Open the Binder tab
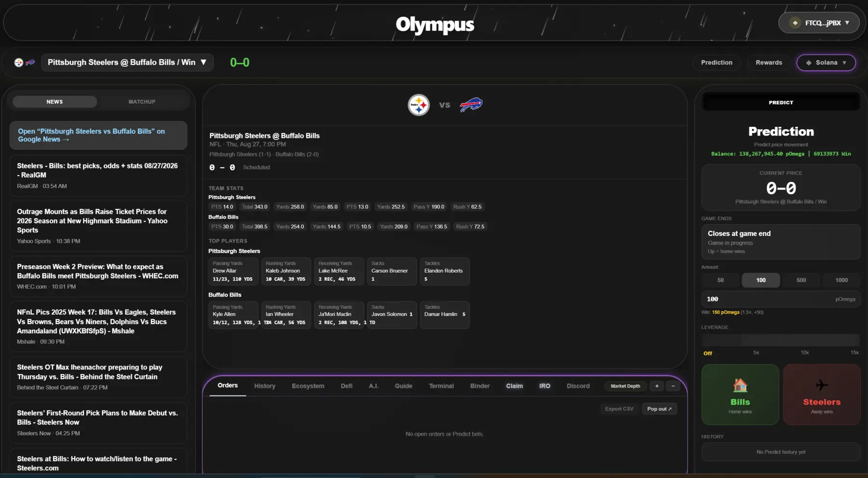The width and height of the screenshot is (868, 478). (x=480, y=386)
